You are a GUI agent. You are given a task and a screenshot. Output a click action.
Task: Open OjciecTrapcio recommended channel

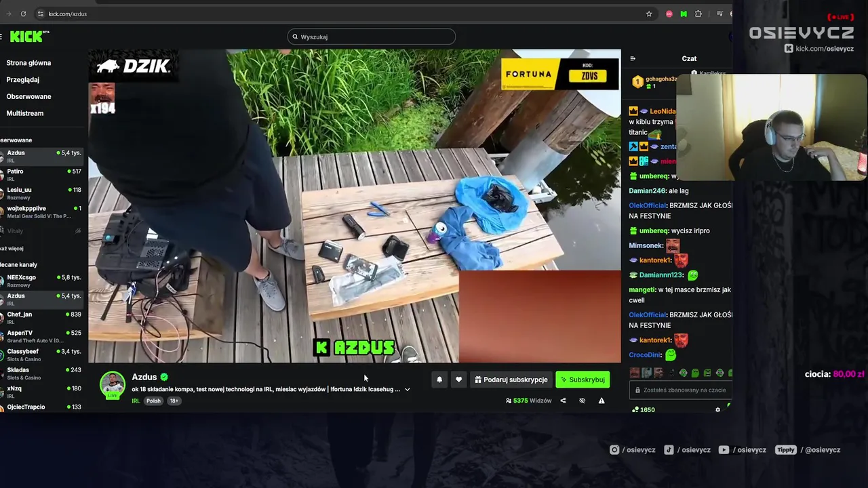click(41, 407)
